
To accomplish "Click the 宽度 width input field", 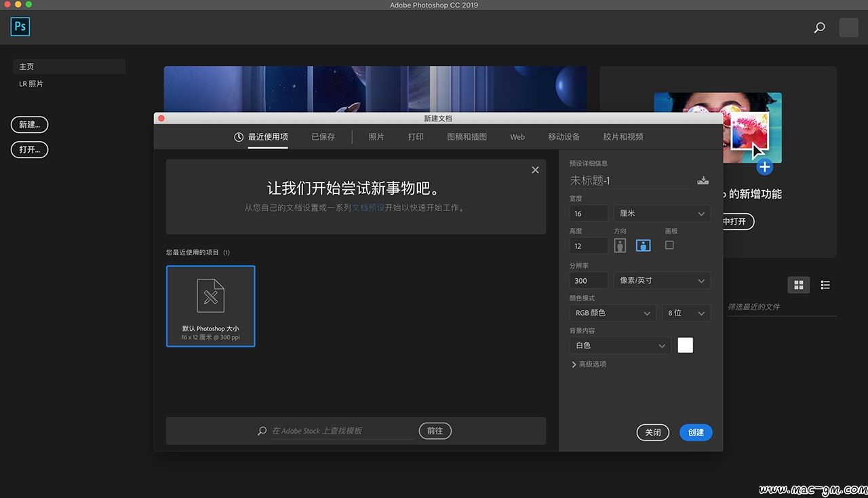I will (589, 213).
